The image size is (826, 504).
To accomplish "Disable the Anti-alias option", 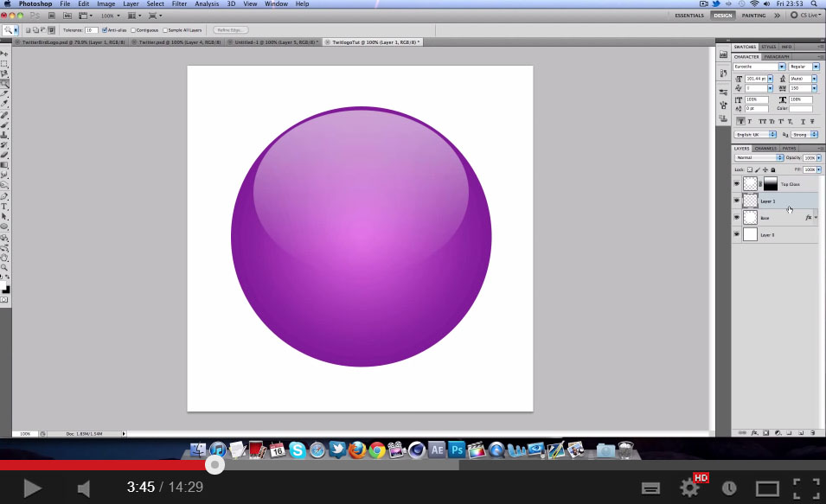I will pyautogui.click(x=104, y=29).
